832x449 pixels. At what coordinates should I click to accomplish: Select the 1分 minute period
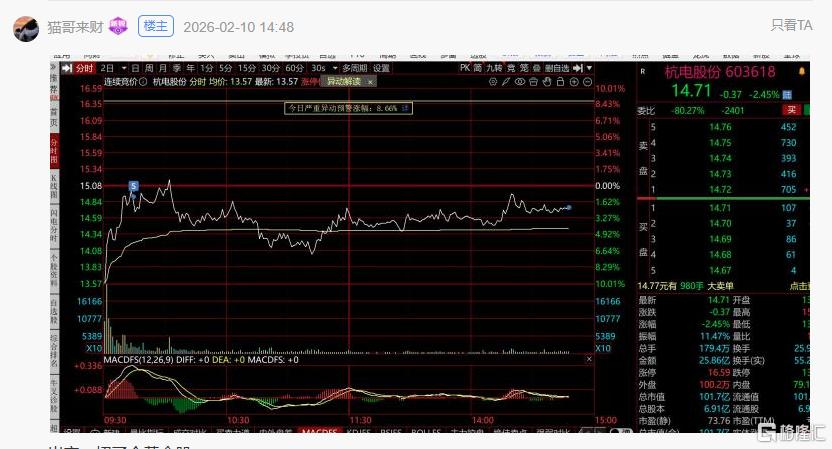206,68
